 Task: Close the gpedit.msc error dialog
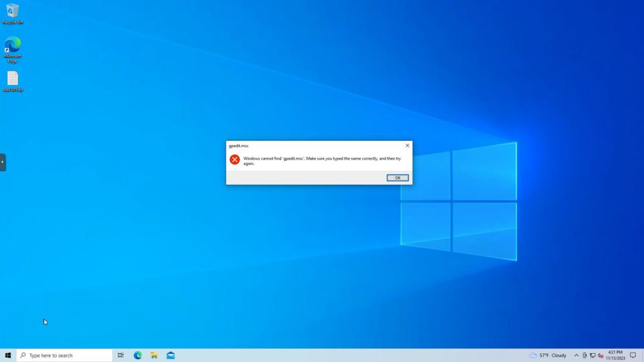coord(407,145)
